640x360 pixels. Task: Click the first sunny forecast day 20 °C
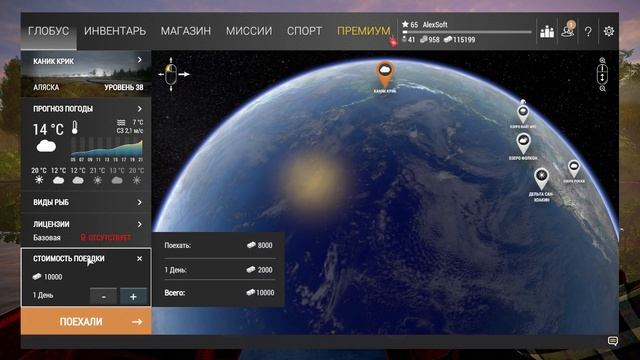[x=39, y=176]
